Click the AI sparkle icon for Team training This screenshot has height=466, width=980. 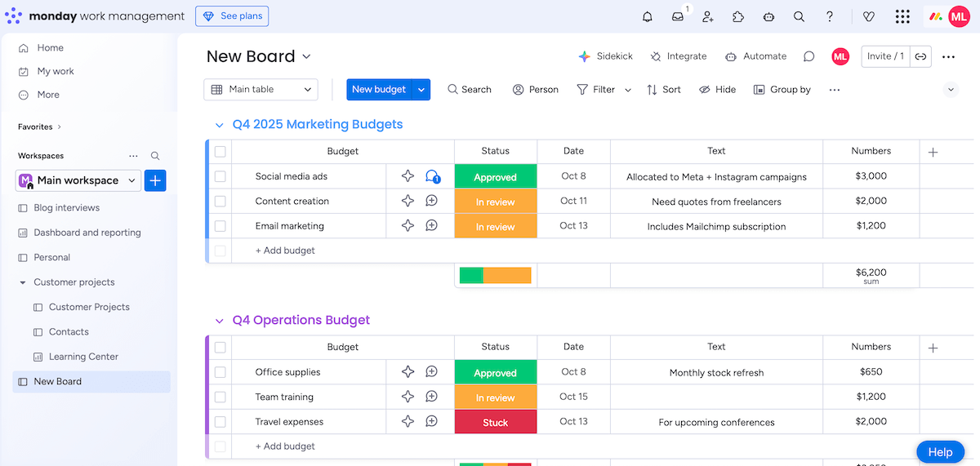click(x=408, y=397)
